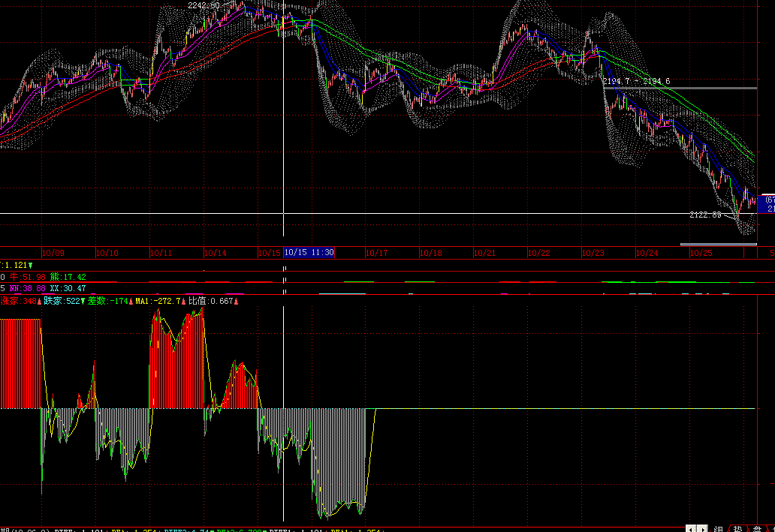Click the red 10/15 date label on the time axis
Viewport: 775px width, 532px height.
(x=270, y=253)
